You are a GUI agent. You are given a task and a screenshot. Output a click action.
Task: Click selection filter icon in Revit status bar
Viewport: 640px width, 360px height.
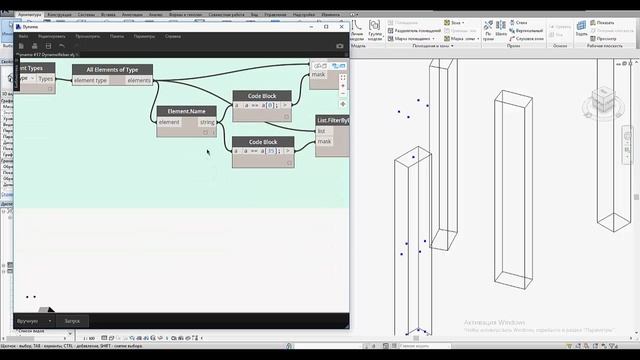coord(613,346)
